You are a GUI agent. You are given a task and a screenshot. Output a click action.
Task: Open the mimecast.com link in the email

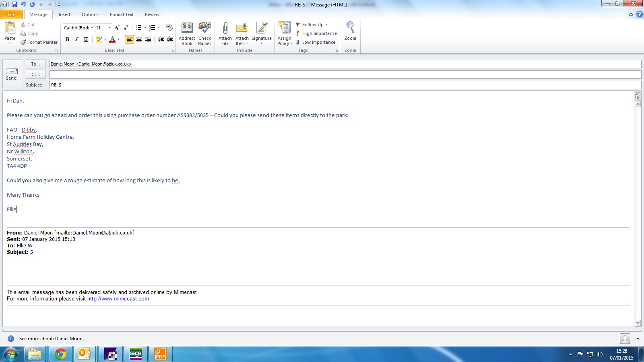(x=118, y=299)
